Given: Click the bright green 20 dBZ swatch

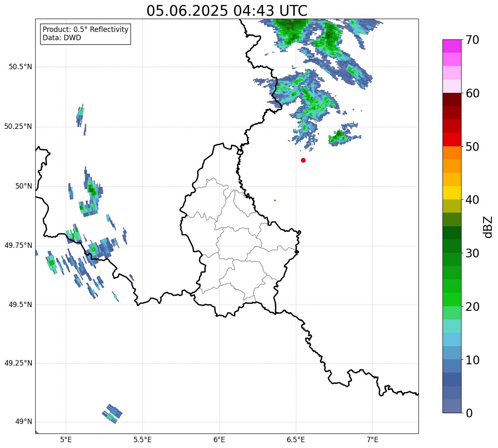Looking at the screenshot, I should (x=452, y=300).
